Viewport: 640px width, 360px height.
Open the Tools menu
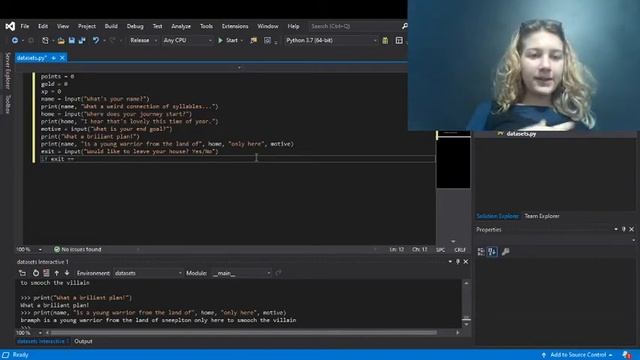206,26
